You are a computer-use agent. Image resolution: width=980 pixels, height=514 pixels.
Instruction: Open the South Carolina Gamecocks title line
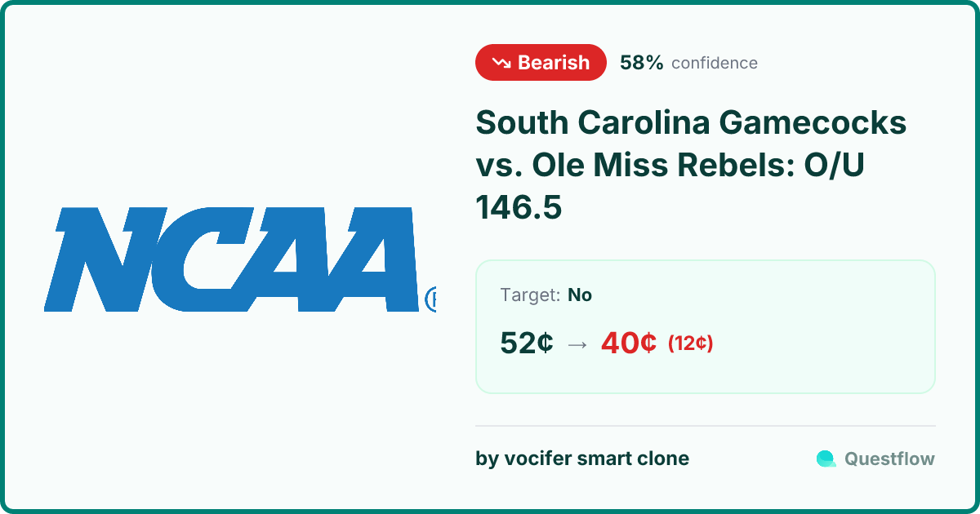(691, 123)
